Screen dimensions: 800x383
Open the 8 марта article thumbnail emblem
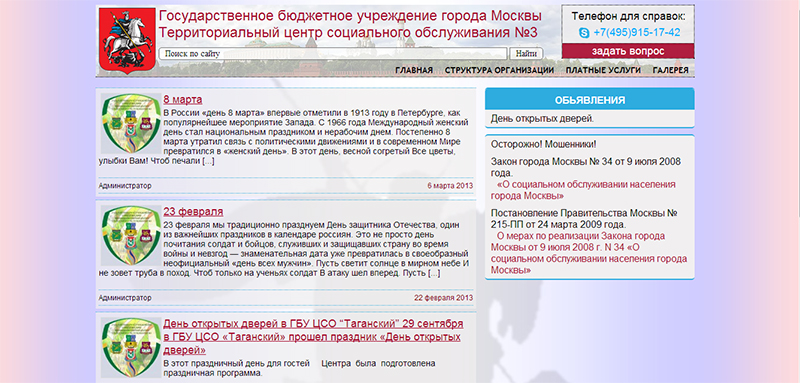pyautogui.click(x=131, y=123)
